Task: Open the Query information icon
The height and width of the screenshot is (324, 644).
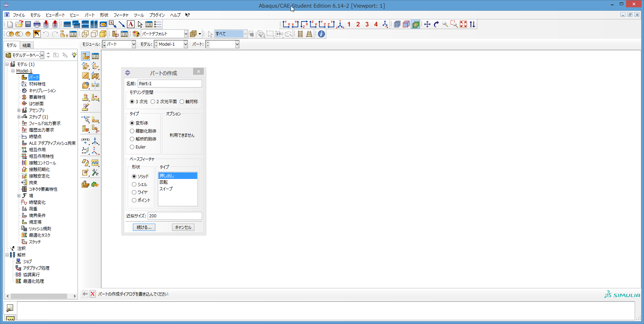Action: click(x=321, y=34)
